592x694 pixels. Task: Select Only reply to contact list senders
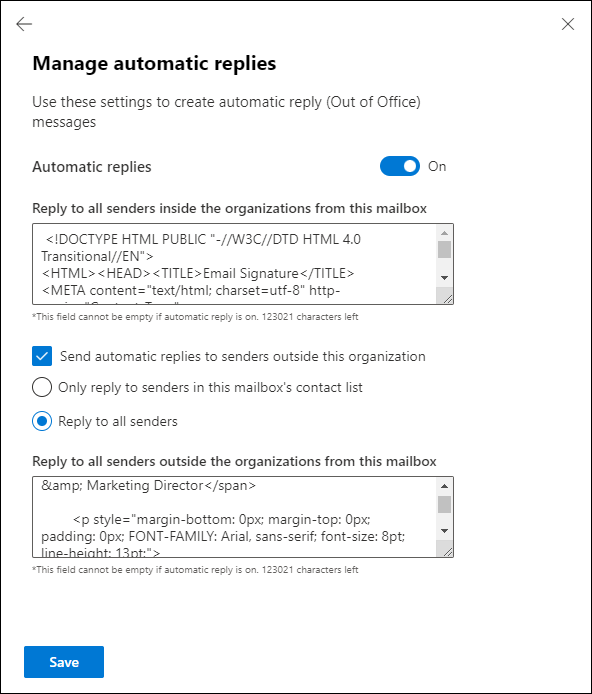[42, 387]
